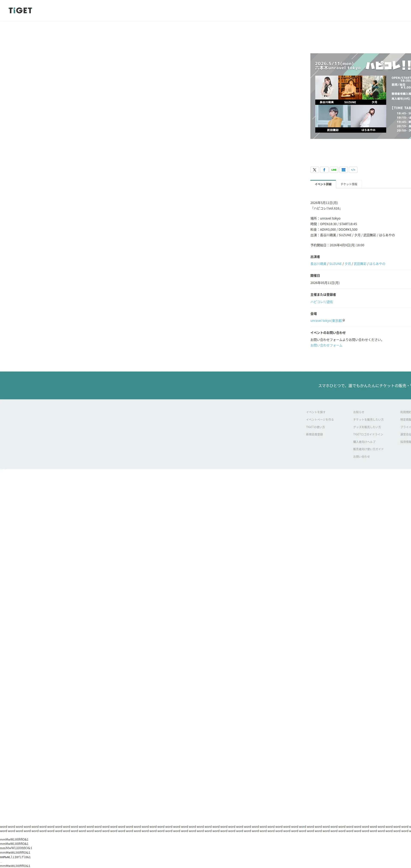Add the event to Google Calendar

343,170
